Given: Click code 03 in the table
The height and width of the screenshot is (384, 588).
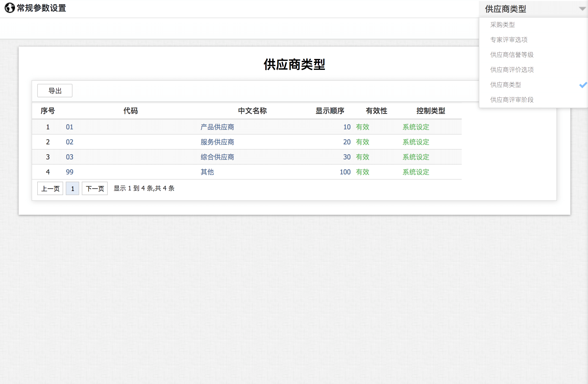Looking at the screenshot, I should (69, 157).
